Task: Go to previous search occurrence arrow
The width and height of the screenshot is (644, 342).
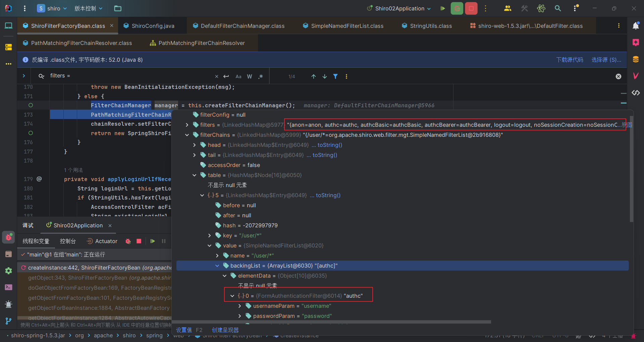Action: 314,76
